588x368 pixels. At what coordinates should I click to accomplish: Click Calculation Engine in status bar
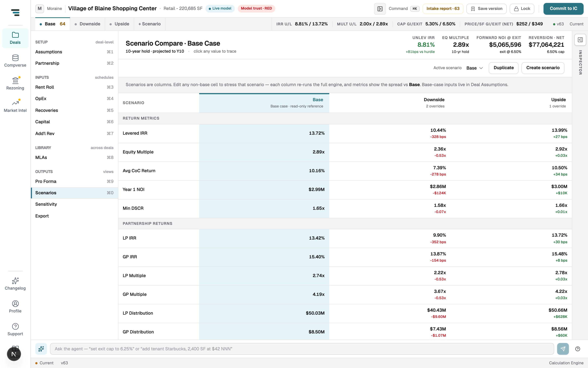click(x=566, y=363)
